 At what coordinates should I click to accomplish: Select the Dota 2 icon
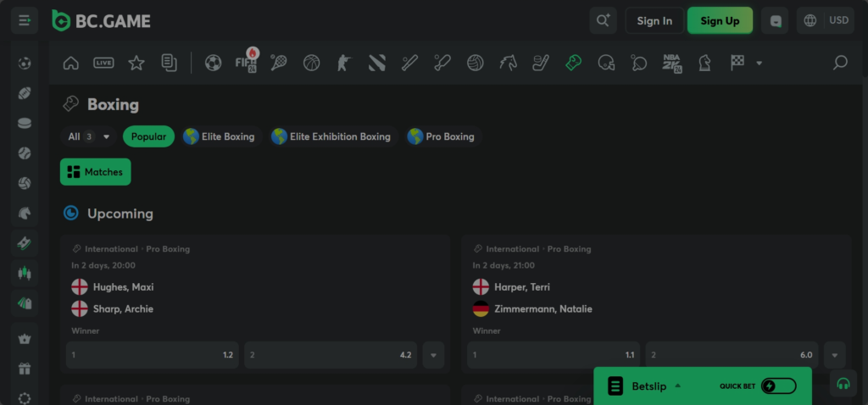[377, 63]
